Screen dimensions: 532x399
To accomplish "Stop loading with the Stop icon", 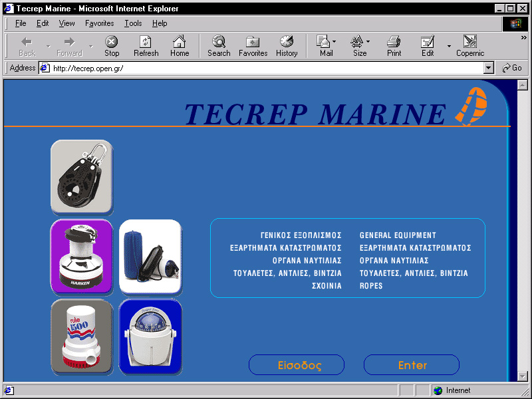I will click(x=111, y=47).
